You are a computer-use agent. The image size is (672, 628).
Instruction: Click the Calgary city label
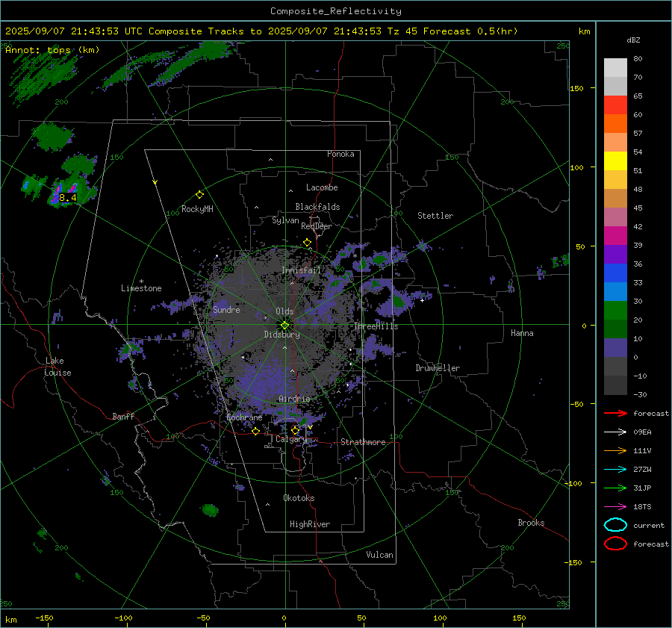[291, 439]
